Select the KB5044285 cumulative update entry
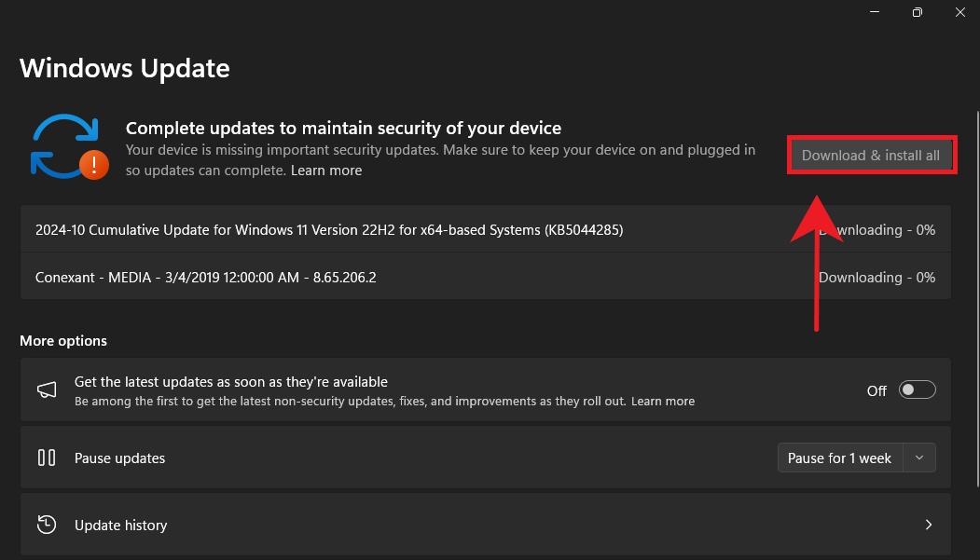This screenshot has width=980, height=560. pyautogui.click(x=329, y=229)
